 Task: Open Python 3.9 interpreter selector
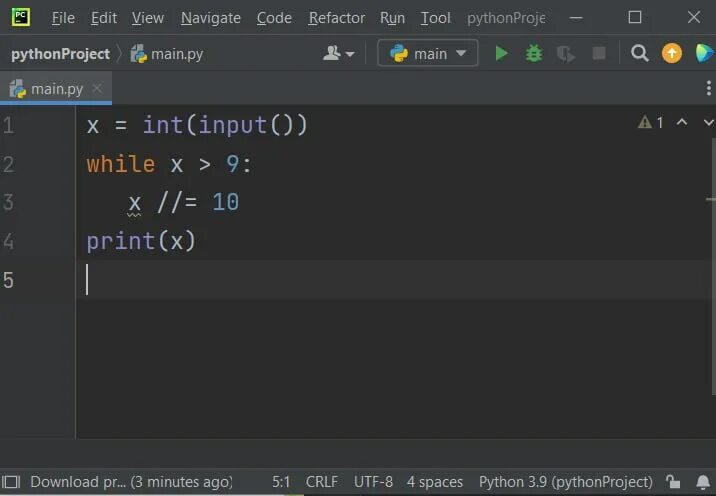tap(566, 482)
